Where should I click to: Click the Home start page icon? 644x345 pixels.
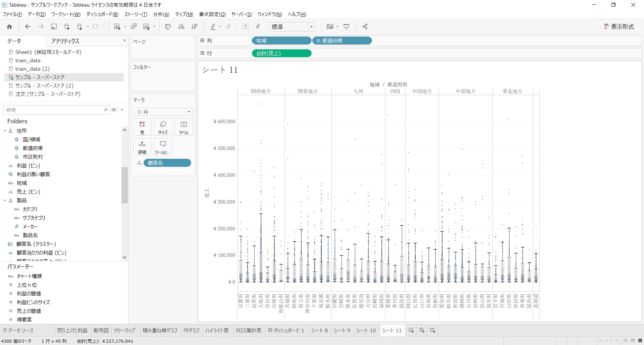point(9,27)
